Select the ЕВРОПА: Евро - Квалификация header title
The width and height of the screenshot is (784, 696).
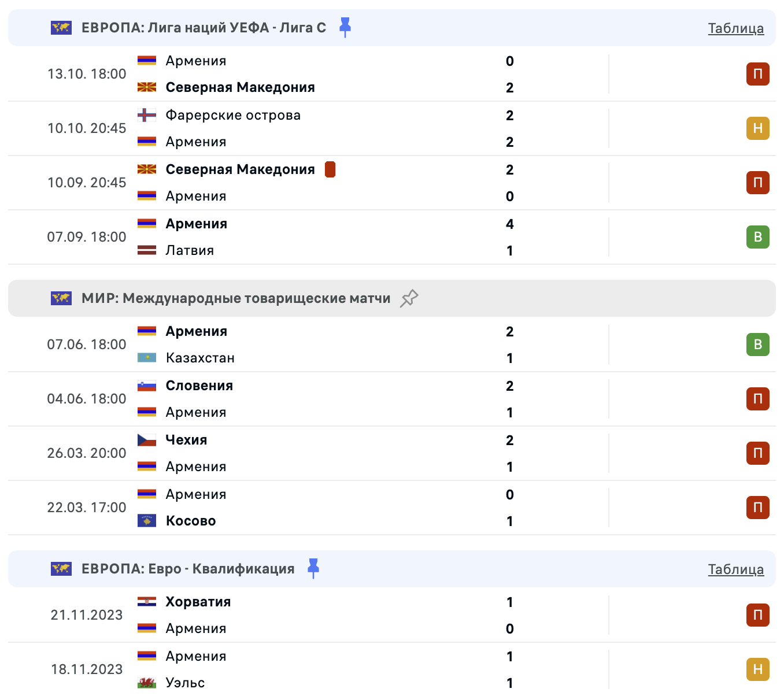pyautogui.click(x=188, y=569)
